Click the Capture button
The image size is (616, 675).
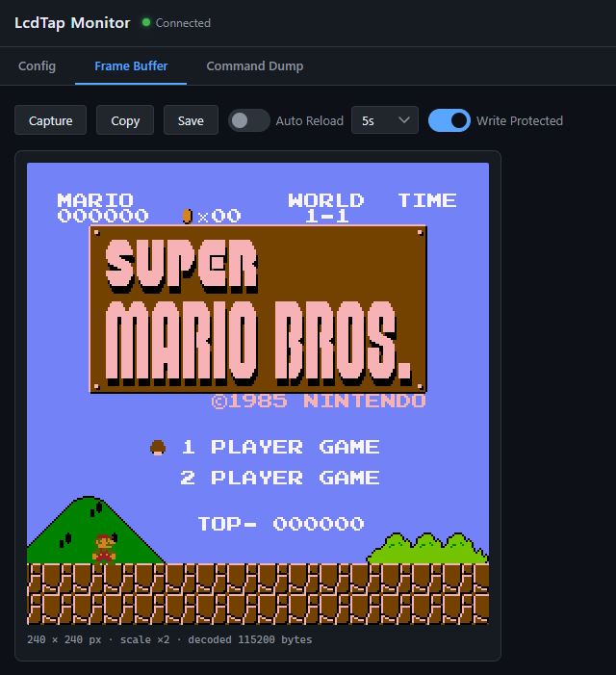pos(50,120)
